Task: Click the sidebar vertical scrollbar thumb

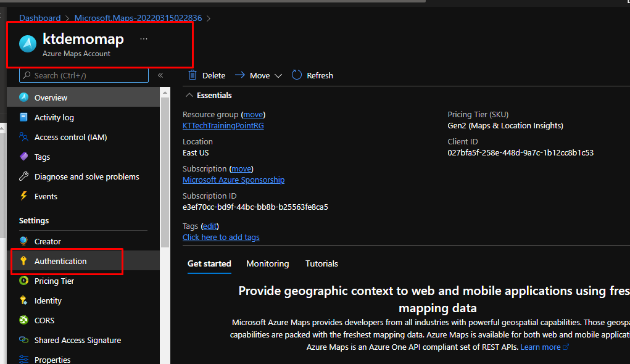Action: point(165,172)
